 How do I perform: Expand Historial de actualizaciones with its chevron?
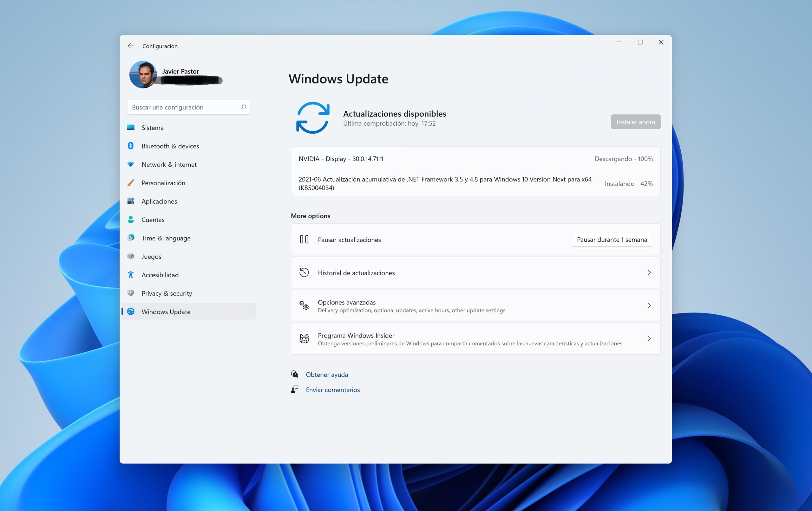pyautogui.click(x=649, y=272)
